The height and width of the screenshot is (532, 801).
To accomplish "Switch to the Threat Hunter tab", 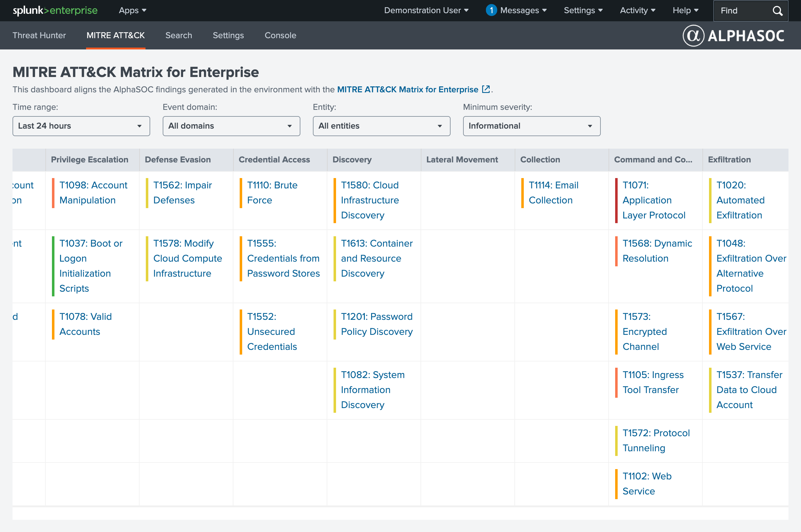I will tap(39, 35).
